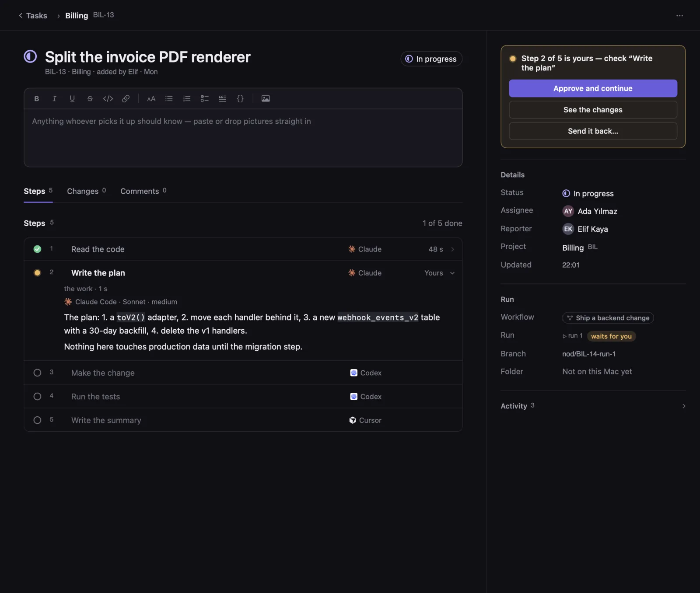Insert an image with the picture icon
Image resolution: width=700 pixels, height=593 pixels.
[266, 99]
